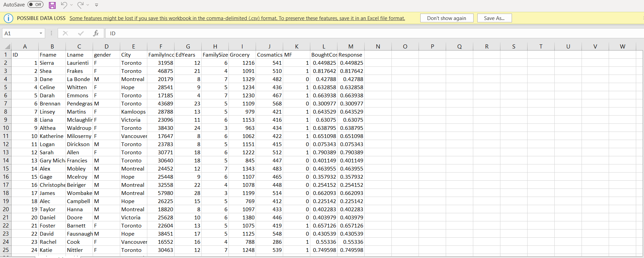644x258 pixels.
Task: Click the data loss info icon
Action: click(8, 18)
